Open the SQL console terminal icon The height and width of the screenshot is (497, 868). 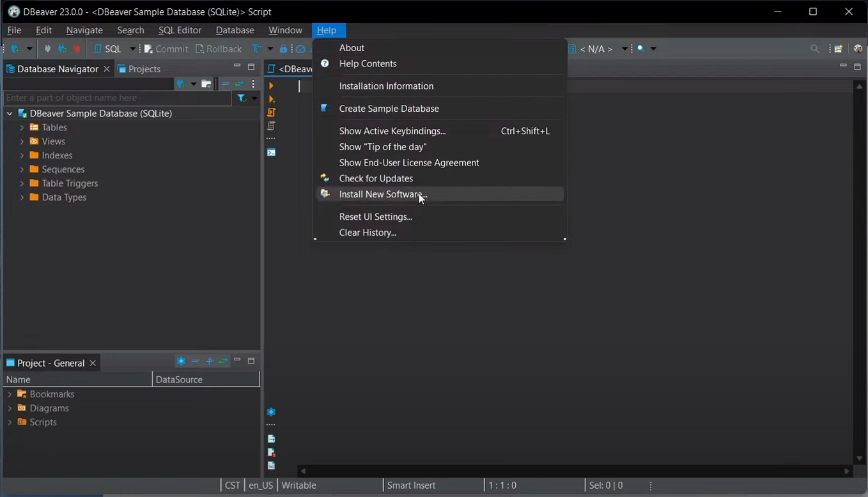pos(272,153)
